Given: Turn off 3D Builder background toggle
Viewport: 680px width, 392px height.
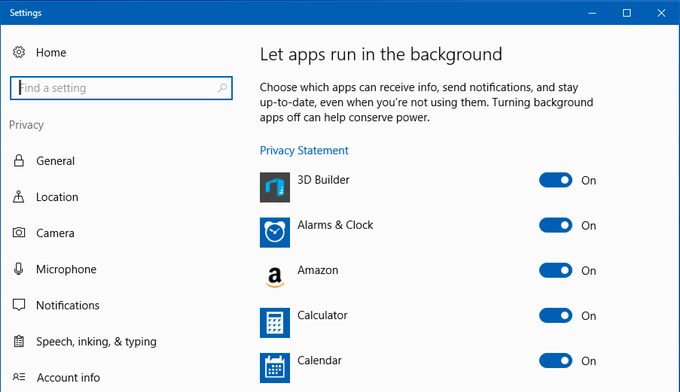Looking at the screenshot, I should point(556,180).
